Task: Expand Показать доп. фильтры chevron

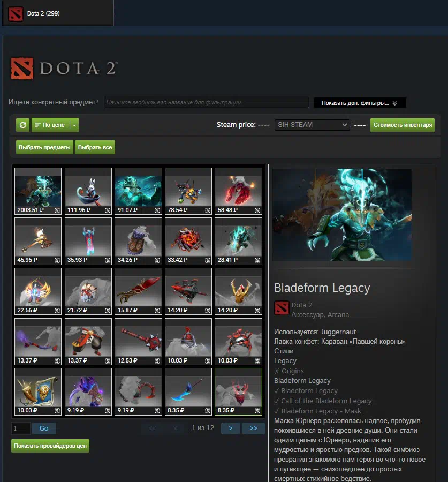Action: click(395, 103)
